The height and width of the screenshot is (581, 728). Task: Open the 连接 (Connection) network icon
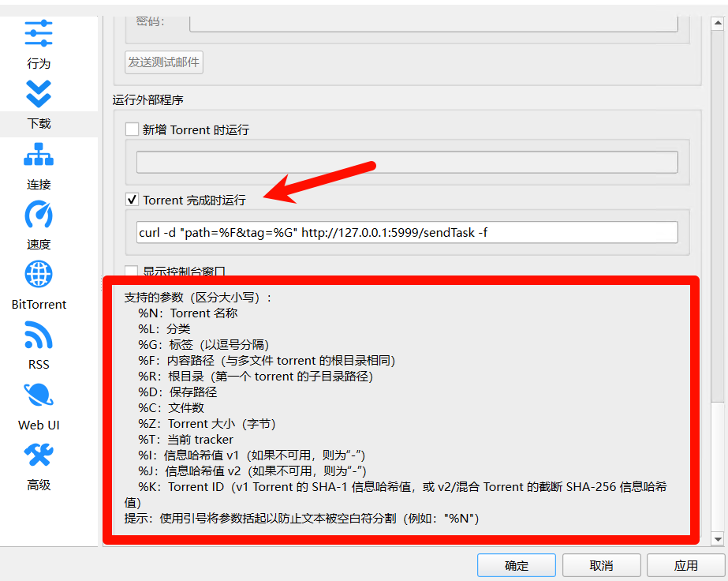coord(39,154)
